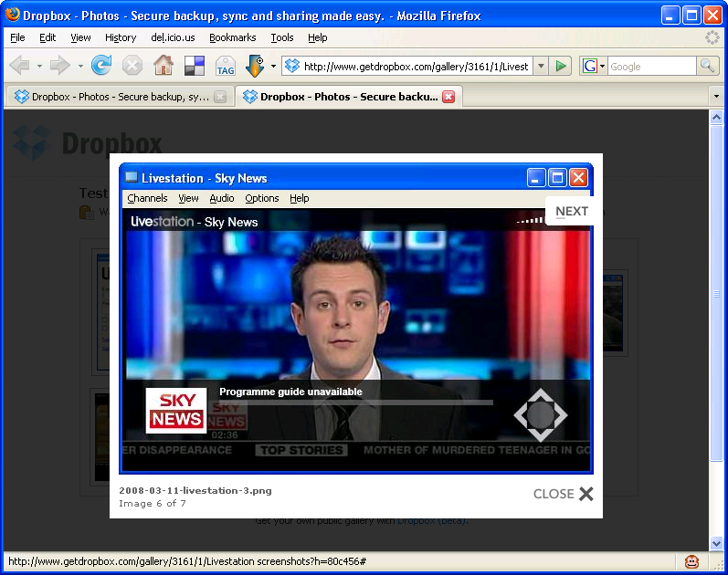Select the second Dropbox Photos tab
Image resolution: width=728 pixels, height=575 pixels.
pos(349,97)
